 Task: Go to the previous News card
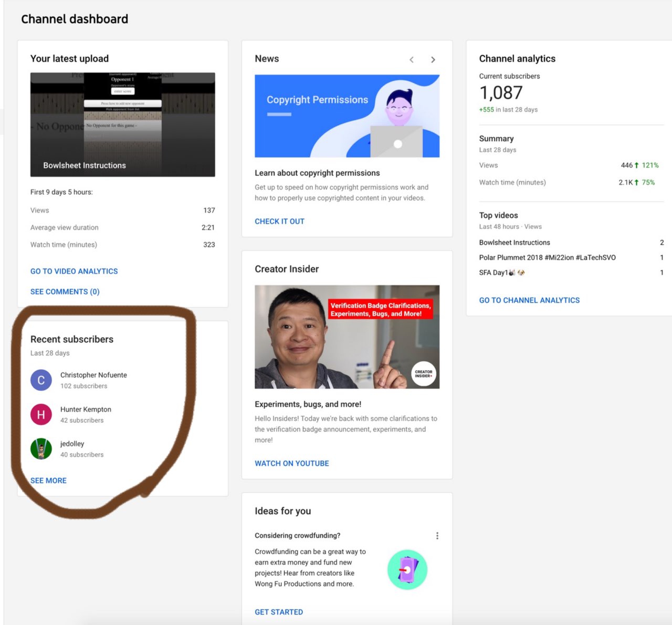coord(412,60)
